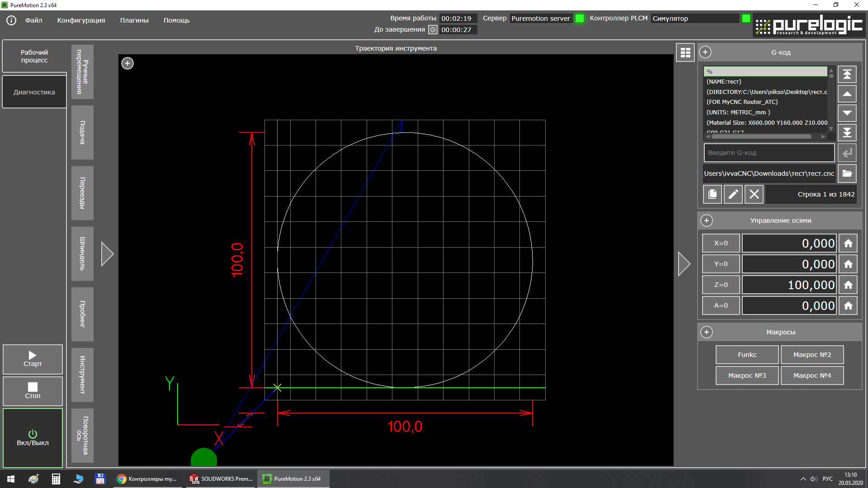Switch to the Диагностика tab
The width and height of the screenshot is (868, 488).
coord(34,92)
